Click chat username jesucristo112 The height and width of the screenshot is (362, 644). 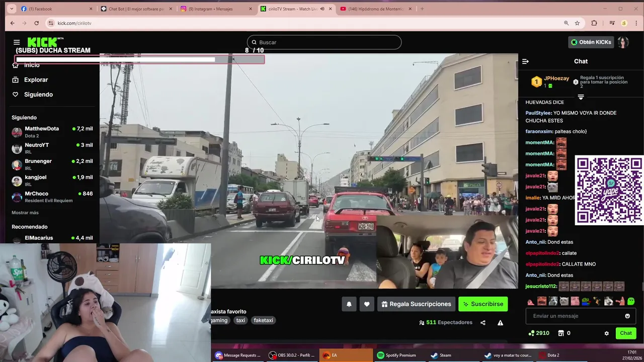(541, 287)
